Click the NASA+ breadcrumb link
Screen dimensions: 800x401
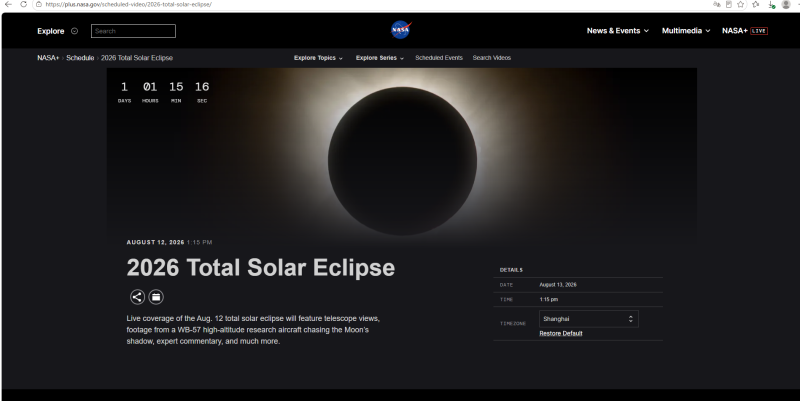tap(48, 58)
